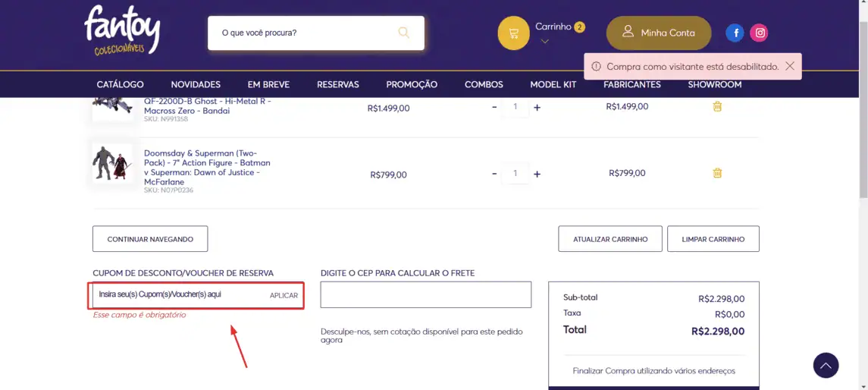This screenshot has height=390, width=868.
Task: Click the alert info icon
Action: click(x=596, y=66)
